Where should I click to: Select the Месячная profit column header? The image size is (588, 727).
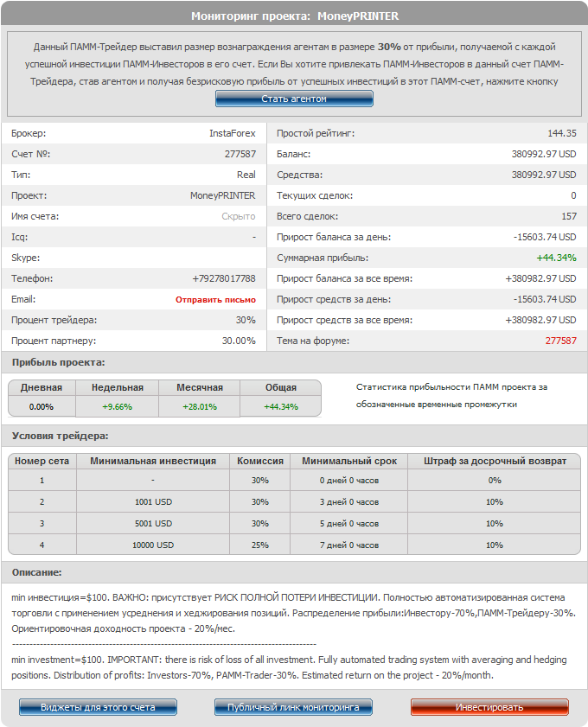coord(200,388)
